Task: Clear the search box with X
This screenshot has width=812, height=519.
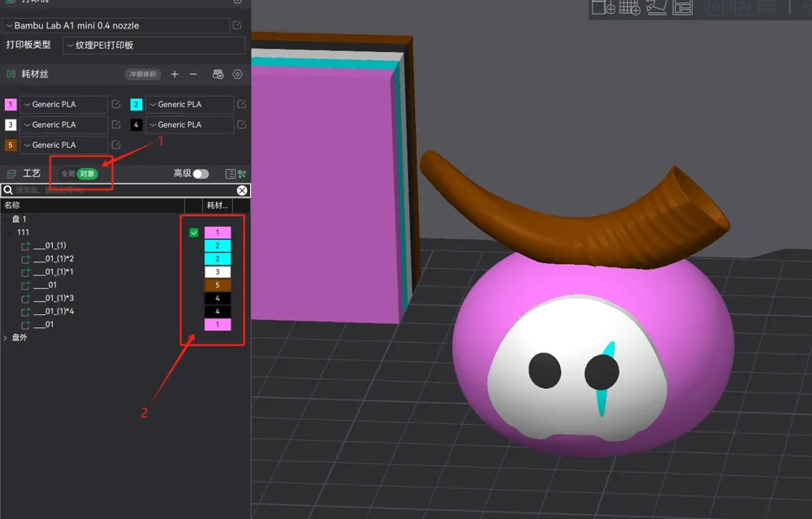Action: pyautogui.click(x=242, y=190)
